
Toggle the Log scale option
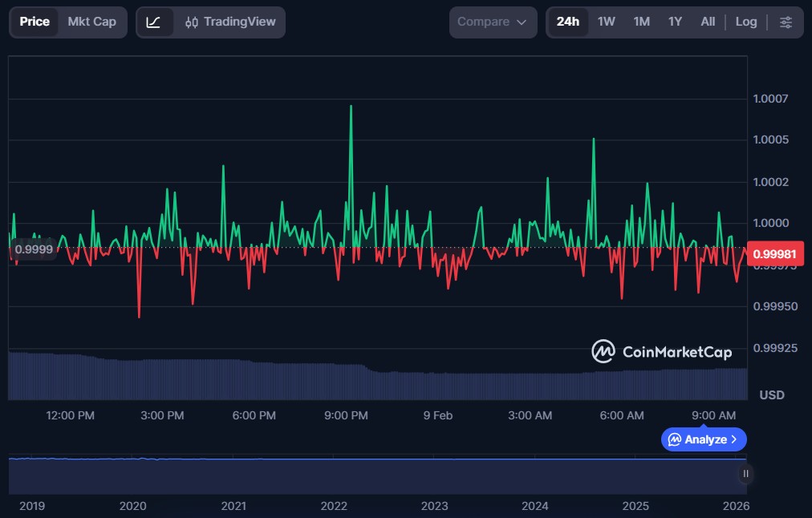745,22
